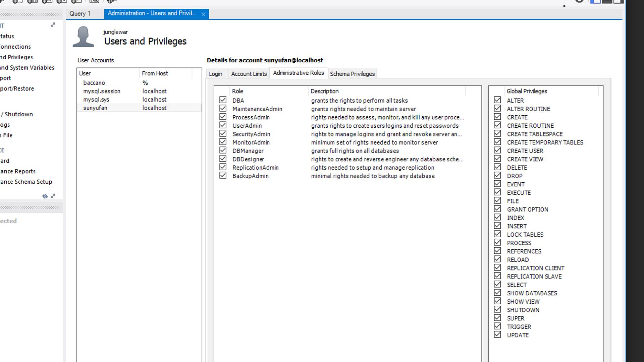Uncheck the DBA role checkbox
This screenshot has height=362, width=644.
coord(223,100)
